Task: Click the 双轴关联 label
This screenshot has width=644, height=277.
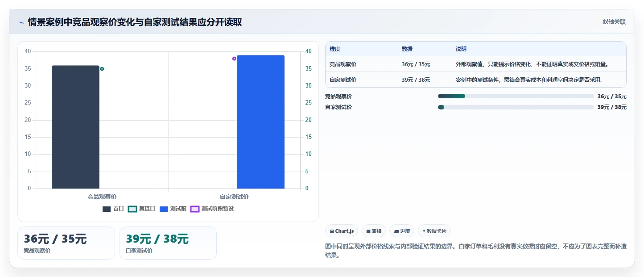Action: tap(614, 22)
